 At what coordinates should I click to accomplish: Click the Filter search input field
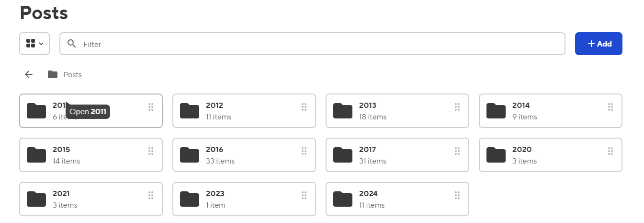click(321, 44)
